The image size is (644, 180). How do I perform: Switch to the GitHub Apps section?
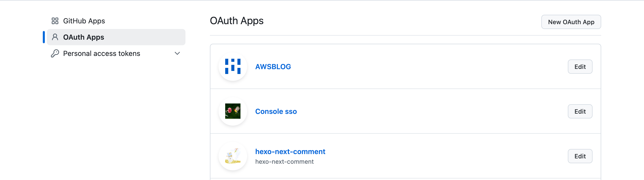coord(84,21)
